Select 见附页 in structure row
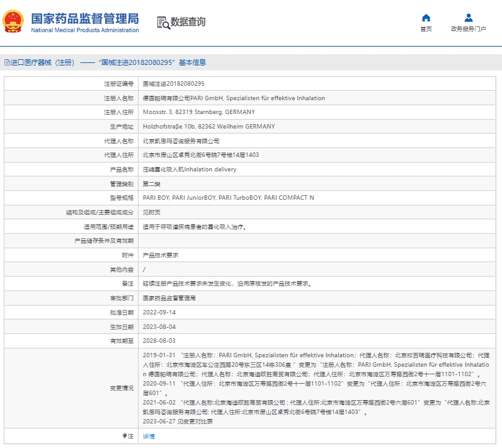 (x=151, y=212)
